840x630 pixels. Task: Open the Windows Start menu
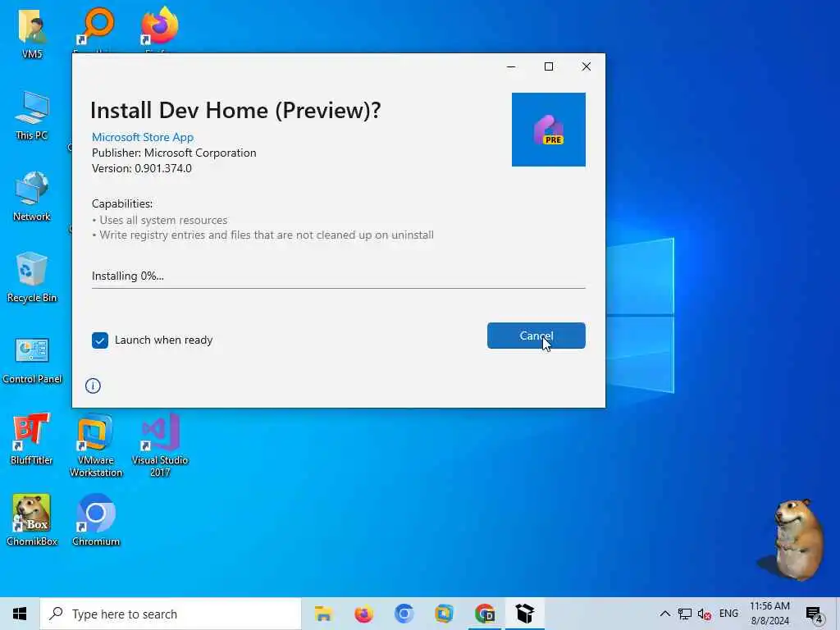20,614
